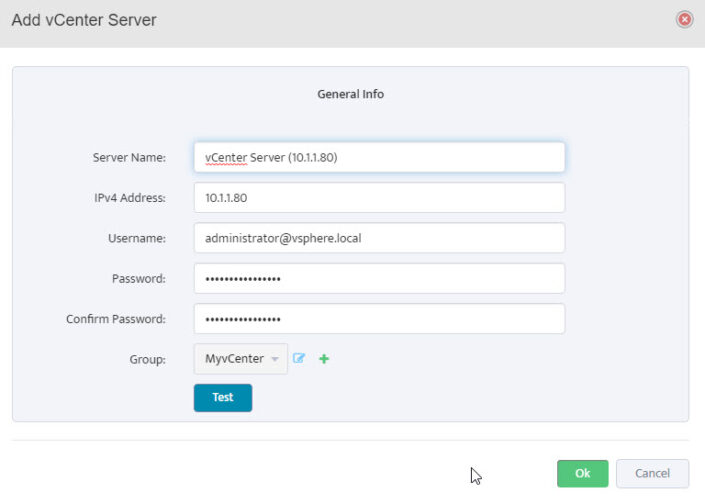Click the Add vCenter Server title bar
This screenshot has width=705, height=504.
300,20
